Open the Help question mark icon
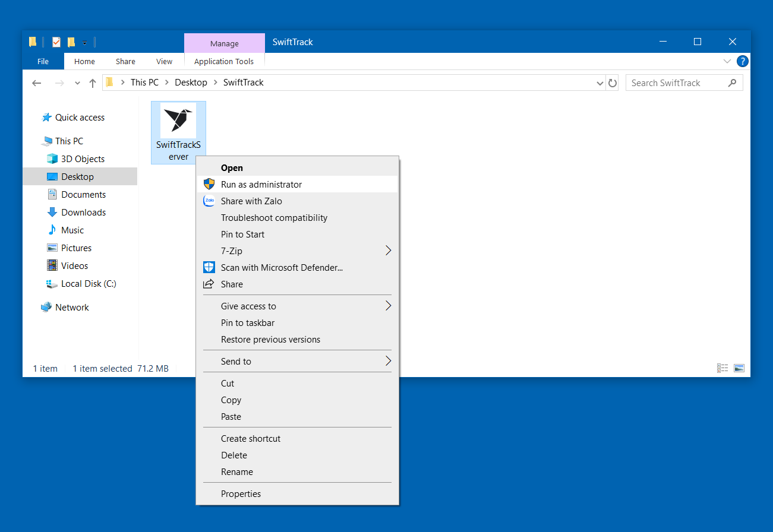The width and height of the screenshot is (773, 532). coord(742,61)
